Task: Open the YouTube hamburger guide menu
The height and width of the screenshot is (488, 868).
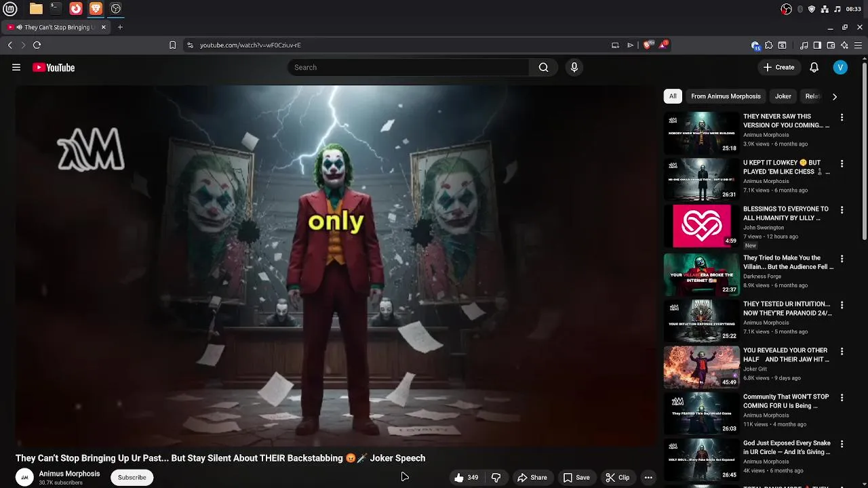Action: [x=16, y=67]
